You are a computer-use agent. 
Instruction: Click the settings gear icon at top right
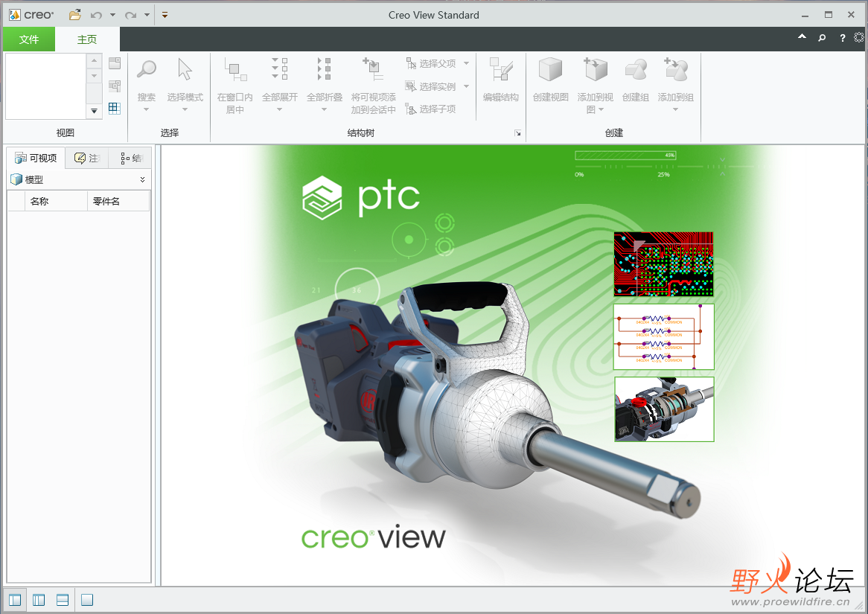pos(858,37)
